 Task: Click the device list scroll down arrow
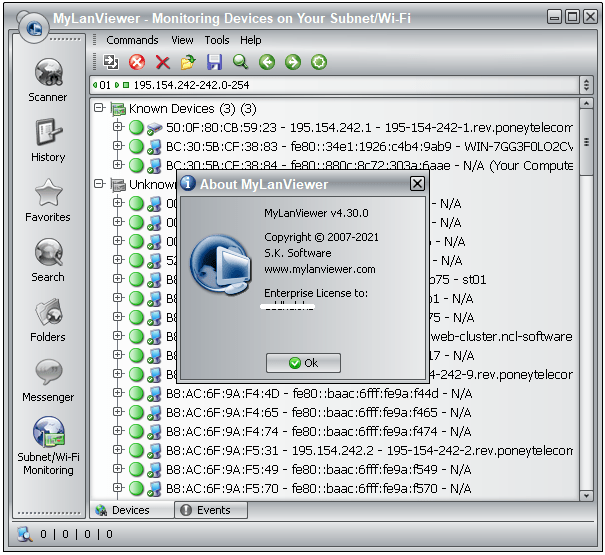(x=586, y=496)
